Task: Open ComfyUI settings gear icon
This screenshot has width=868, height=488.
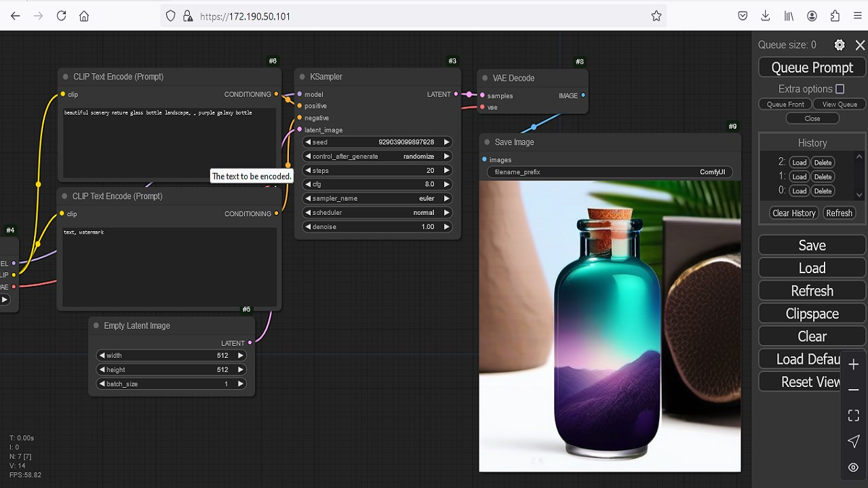Action: click(840, 45)
